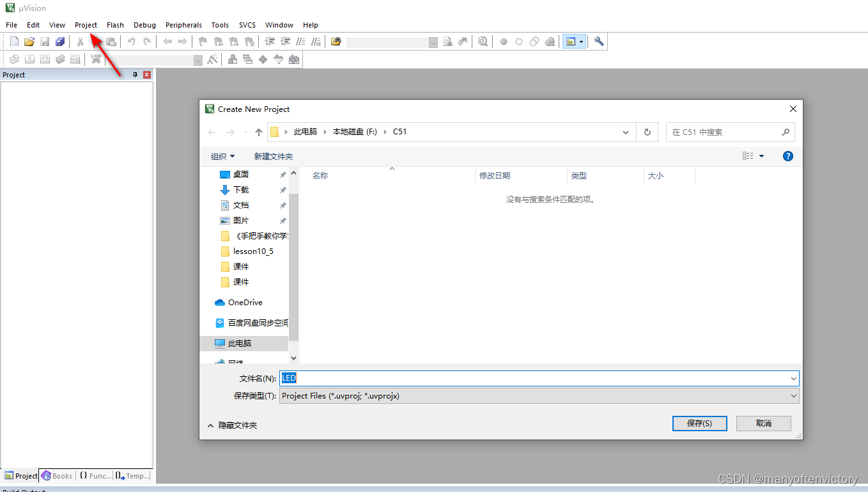Click the Insert/Remove Bookmark flag icon
Image resolution: width=868 pixels, height=492 pixels.
[203, 42]
